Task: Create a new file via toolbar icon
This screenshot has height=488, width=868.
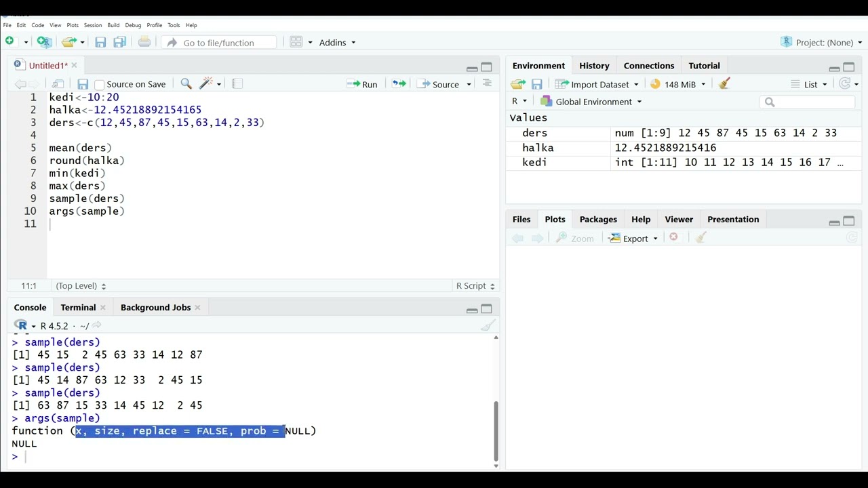Action: (x=9, y=42)
